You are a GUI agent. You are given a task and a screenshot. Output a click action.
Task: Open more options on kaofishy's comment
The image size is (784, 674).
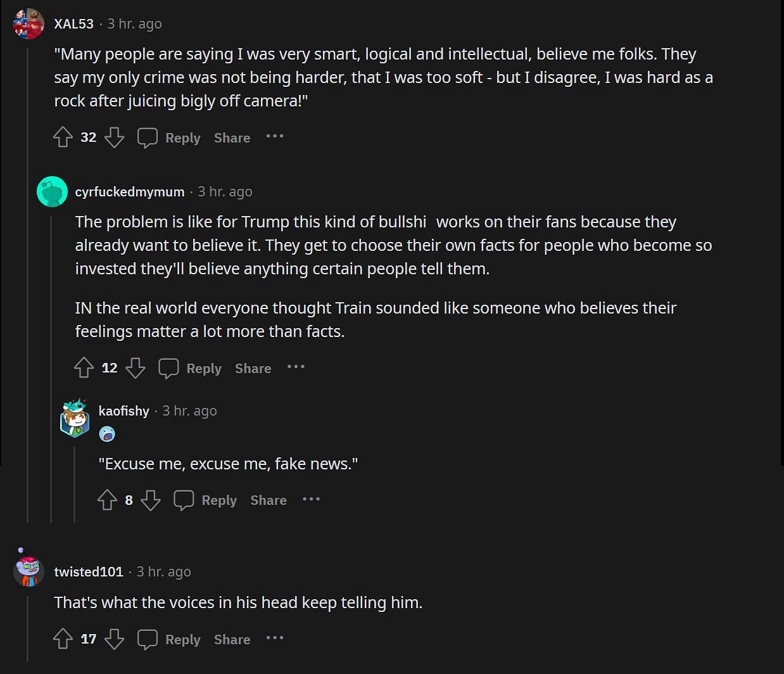311,499
